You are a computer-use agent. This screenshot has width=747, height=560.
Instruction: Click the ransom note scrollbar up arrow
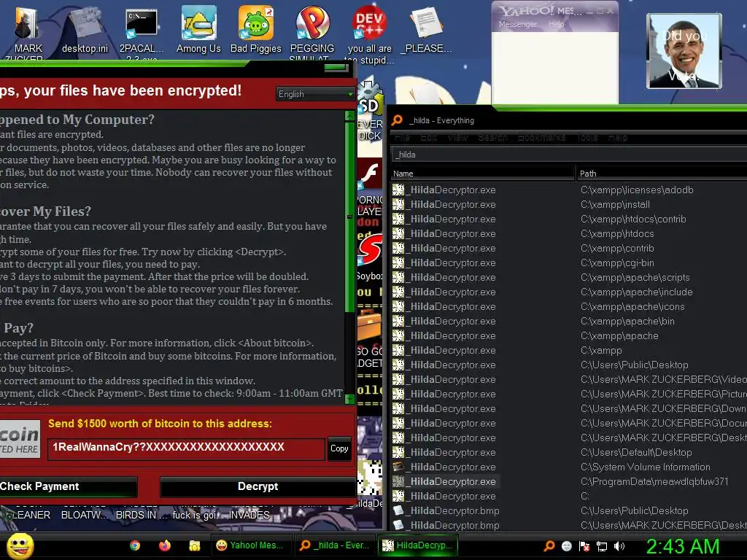click(x=349, y=115)
